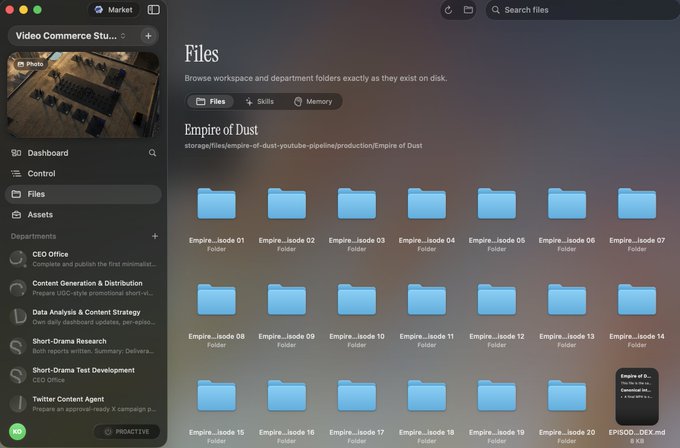Viewport: 680px width, 448px height.
Task: Click the sidebar search magnifier icon
Action: 152,153
